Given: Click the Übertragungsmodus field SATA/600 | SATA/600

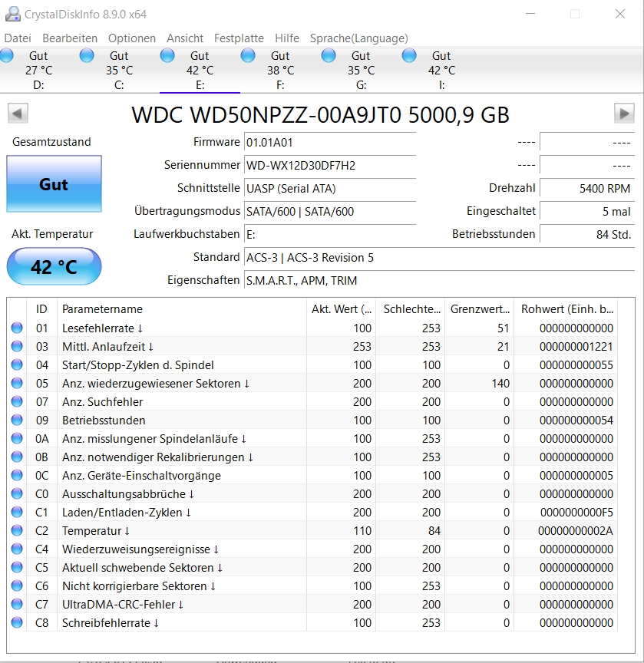Looking at the screenshot, I should (x=330, y=212).
